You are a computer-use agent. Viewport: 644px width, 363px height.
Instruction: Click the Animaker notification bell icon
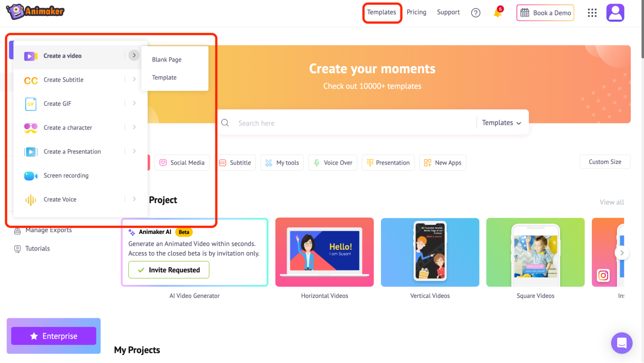pos(498,12)
